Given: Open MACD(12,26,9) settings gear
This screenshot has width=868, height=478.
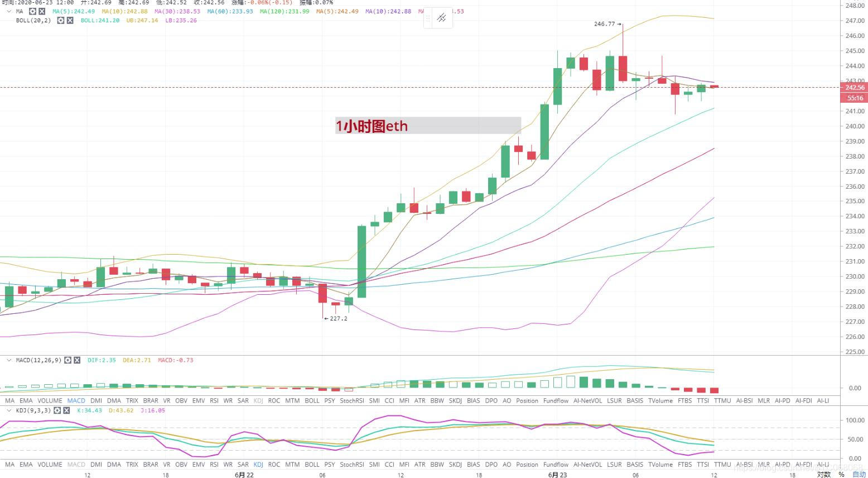Looking at the screenshot, I should (68, 360).
